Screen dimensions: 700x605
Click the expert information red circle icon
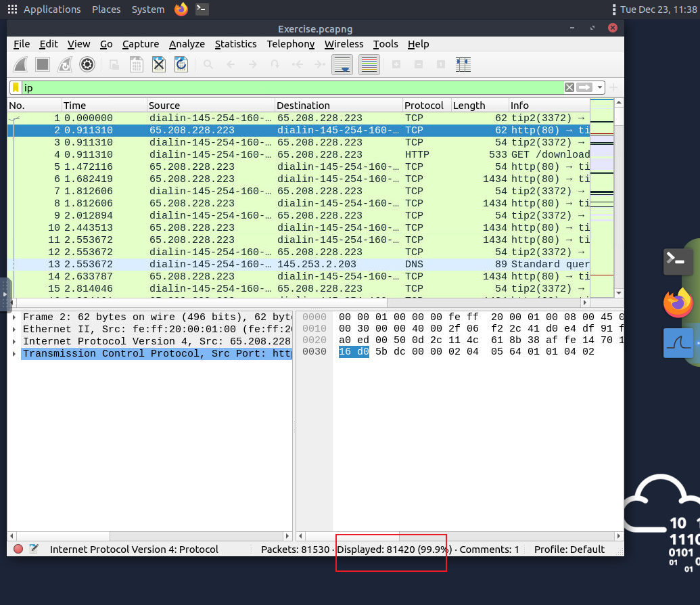pos(18,549)
